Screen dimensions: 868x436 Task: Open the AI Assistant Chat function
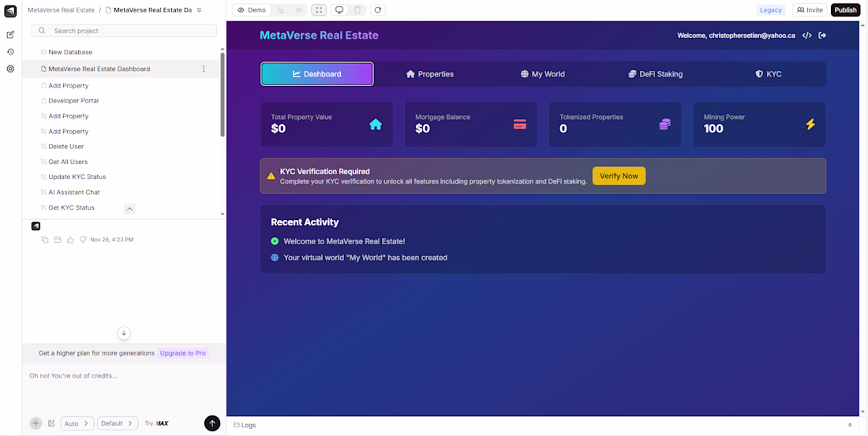[74, 192]
